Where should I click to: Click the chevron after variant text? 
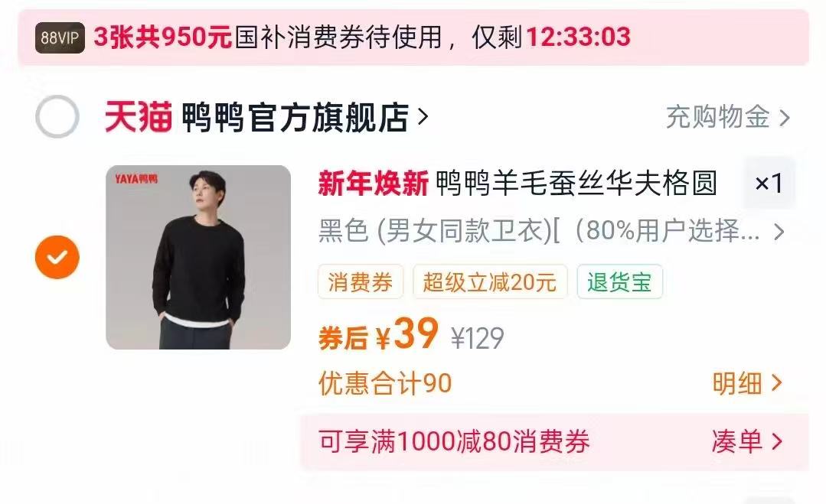[779, 232]
